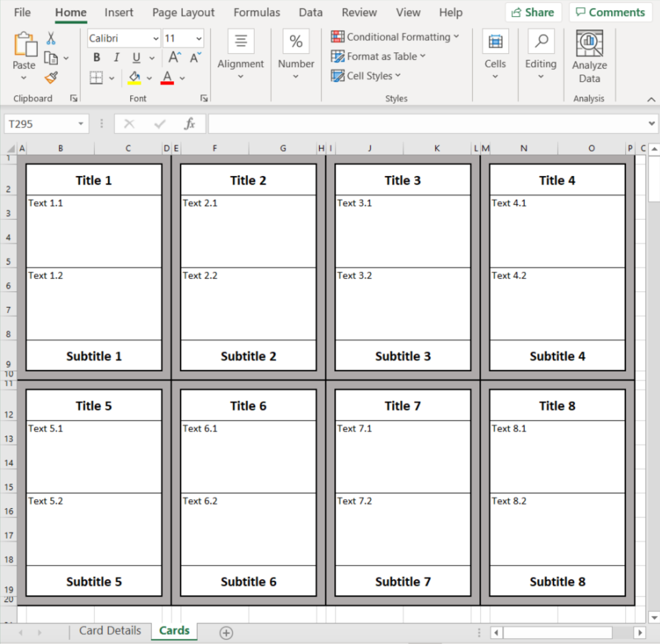Apply red font color
The height and width of the screenshot is (644, 660).
[167, 78]
